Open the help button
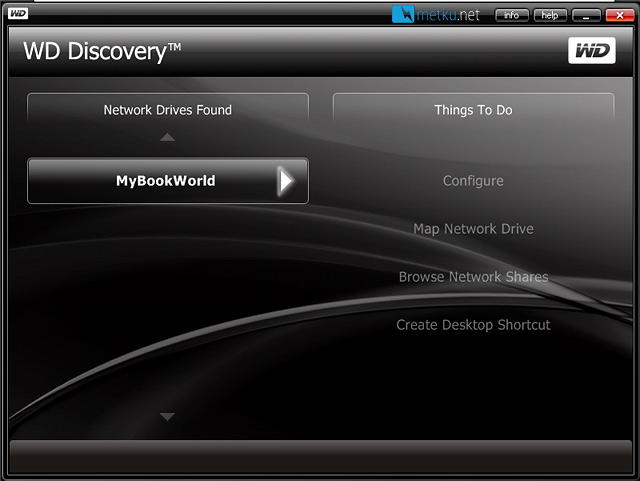 coord(550,16)
